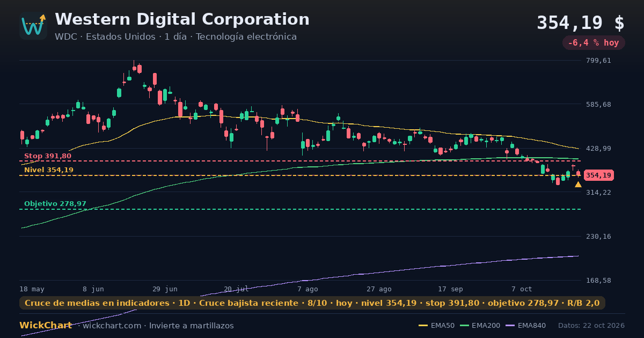The image size is (644, 338).
Task: Click the 7 oct date label
Action: click(522, 289)
